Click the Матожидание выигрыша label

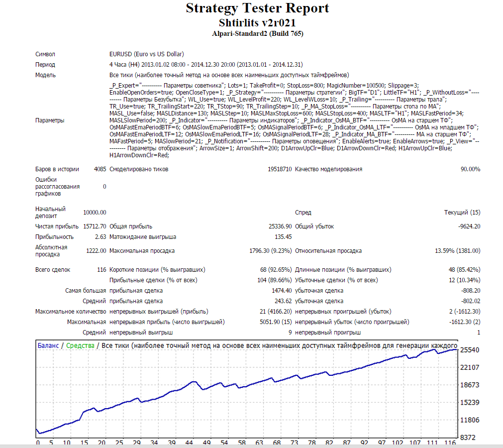coord(143,237)
